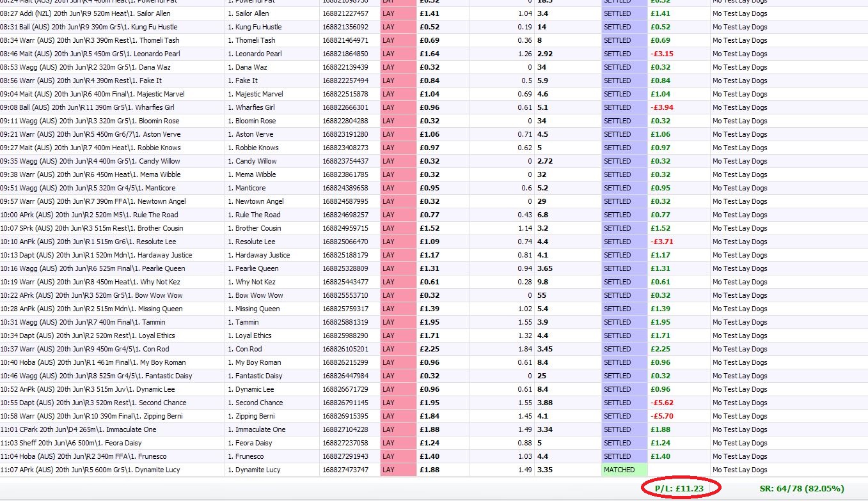The image size is (868, 501).
Task: Select the 5.2 odds for Manticore
Action: [x=542, y=188]
